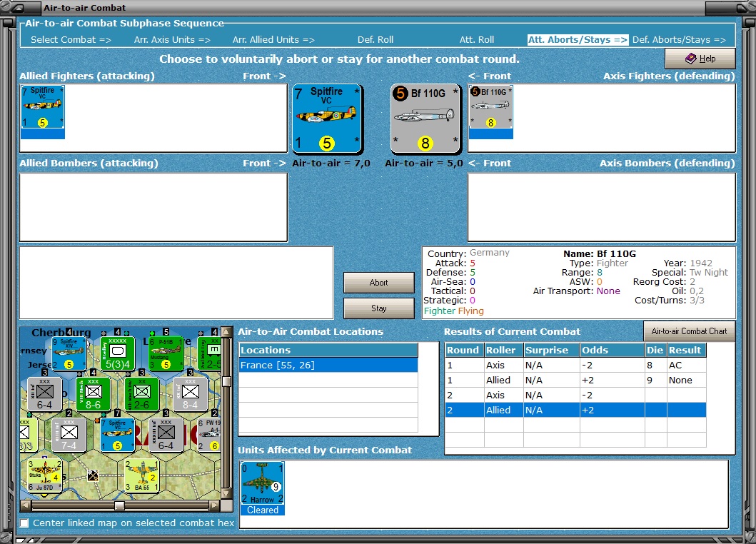756x544 pixels.
Task: Click the Die column header
Action: [656, 350]
